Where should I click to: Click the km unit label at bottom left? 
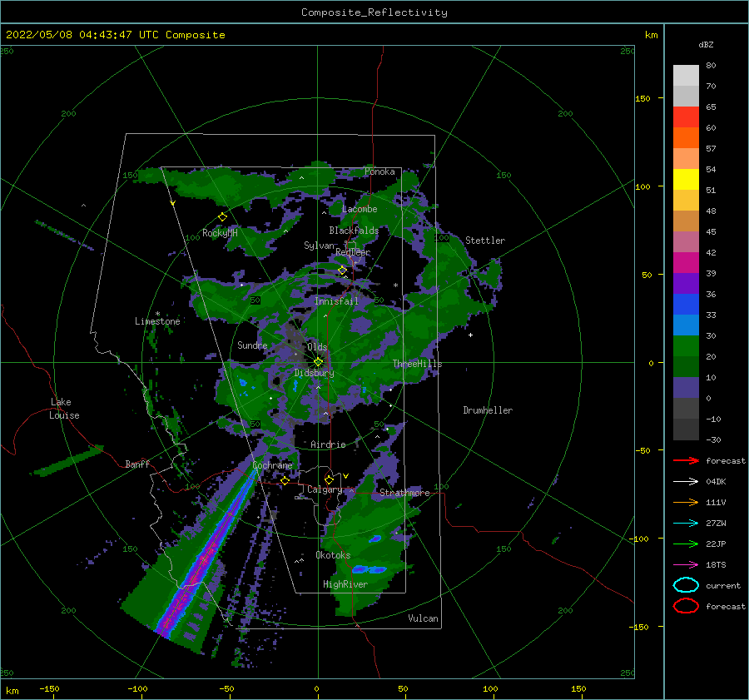pos(12,691)
